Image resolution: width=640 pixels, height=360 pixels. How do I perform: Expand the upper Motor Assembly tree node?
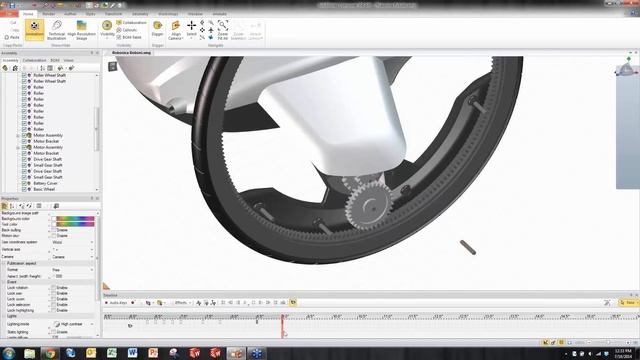(18, 136)
